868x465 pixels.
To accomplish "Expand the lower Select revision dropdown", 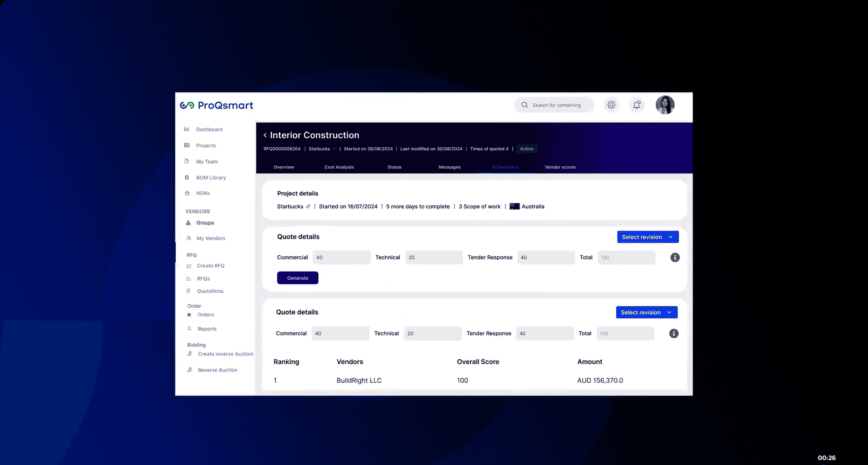I will 646,312.
